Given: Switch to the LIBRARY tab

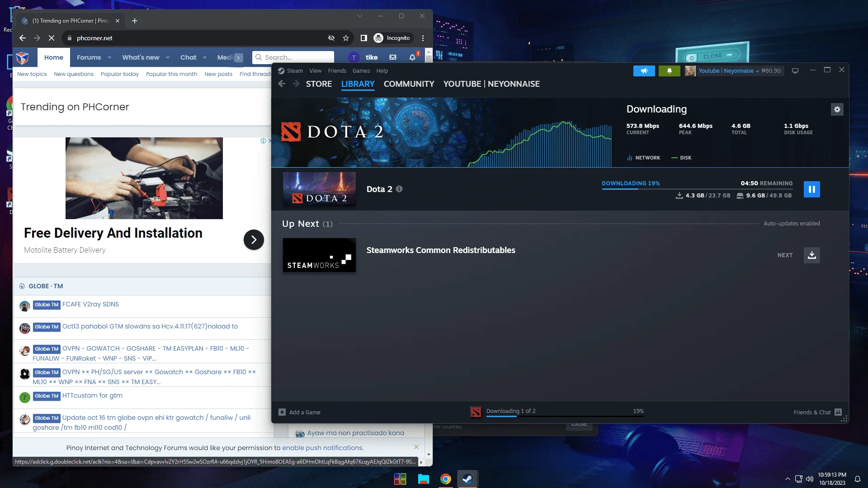Looking at the screenshot, I should point(358,84).
